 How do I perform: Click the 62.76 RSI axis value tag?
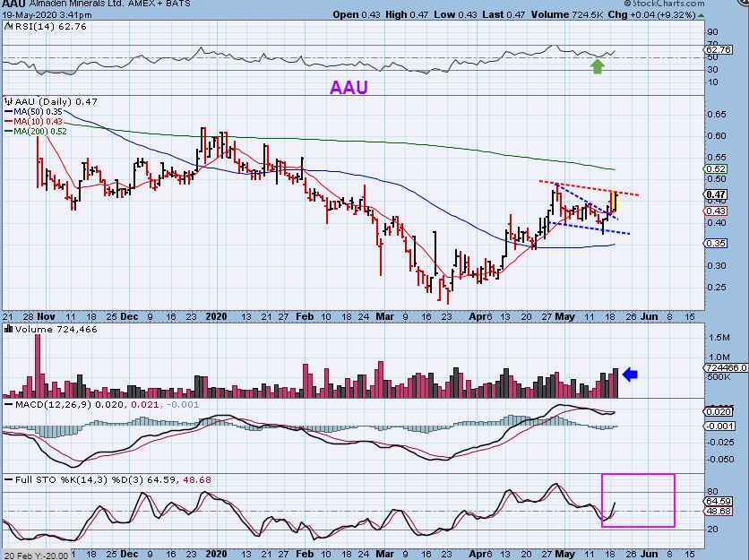(719, 49)
